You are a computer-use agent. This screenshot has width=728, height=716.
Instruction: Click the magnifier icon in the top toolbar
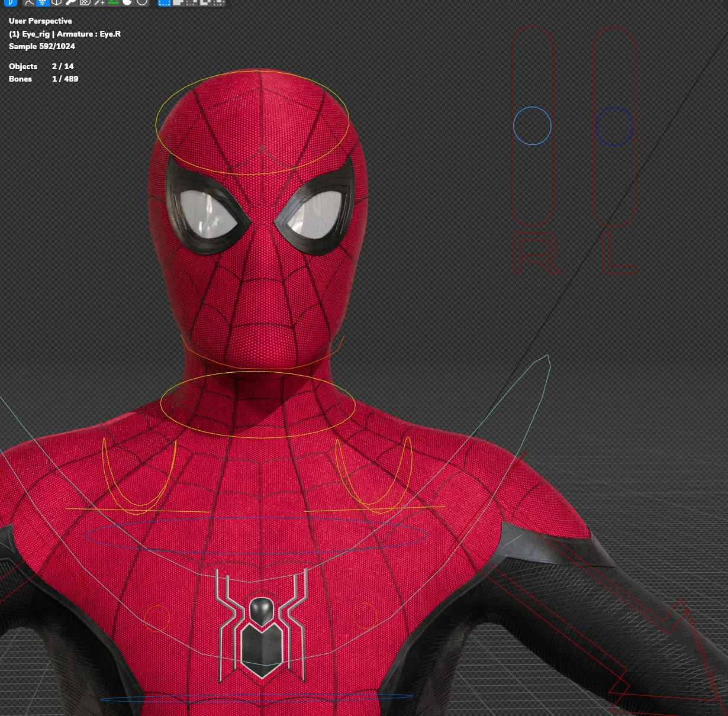pos(71,4)
